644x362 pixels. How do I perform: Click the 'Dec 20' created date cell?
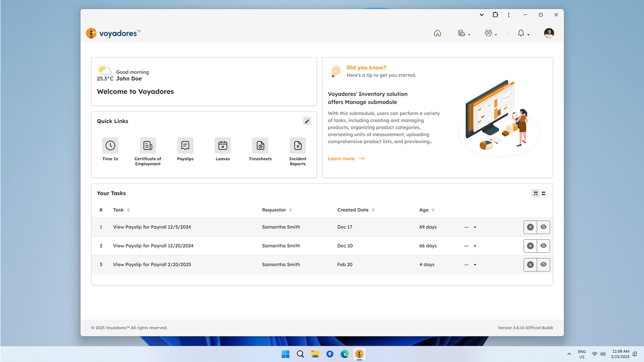pyautogui.click(x=345, y=246)
